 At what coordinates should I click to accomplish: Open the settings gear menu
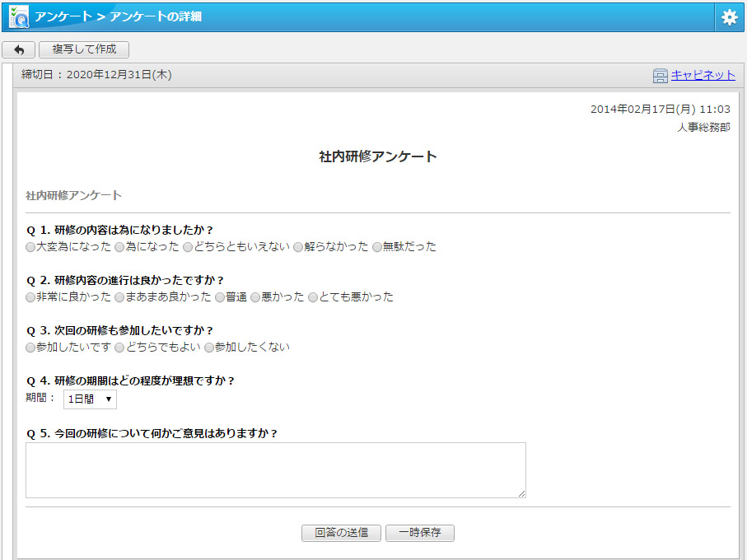(x=729, y=17)
